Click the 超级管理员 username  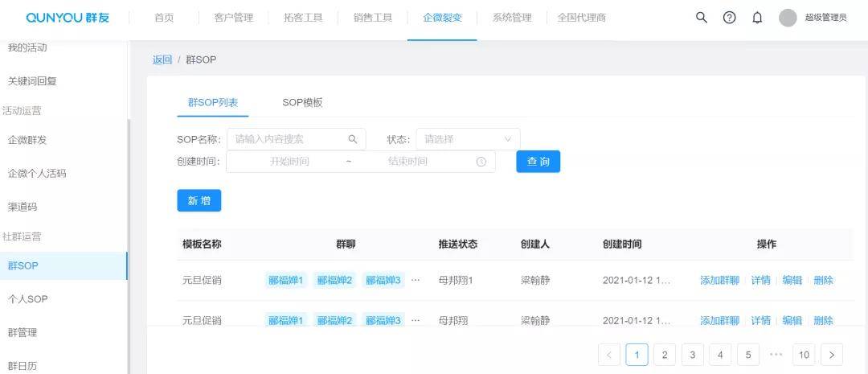click(826, 18)
